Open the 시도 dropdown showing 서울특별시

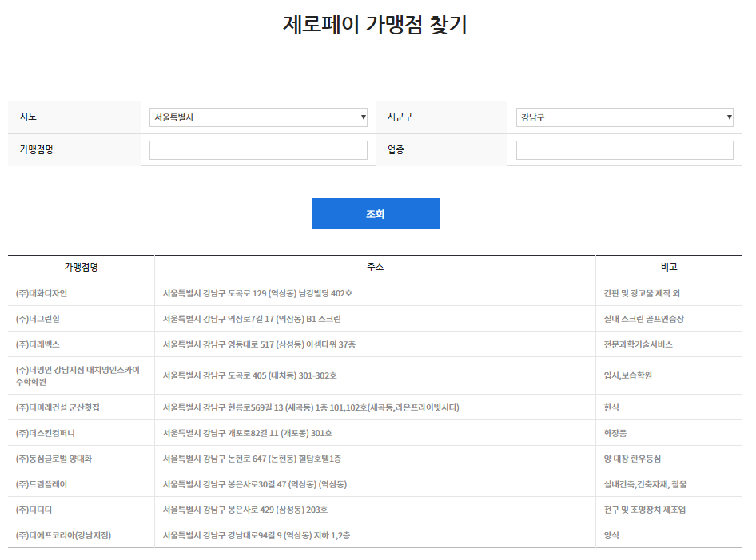tap(258, 117)
